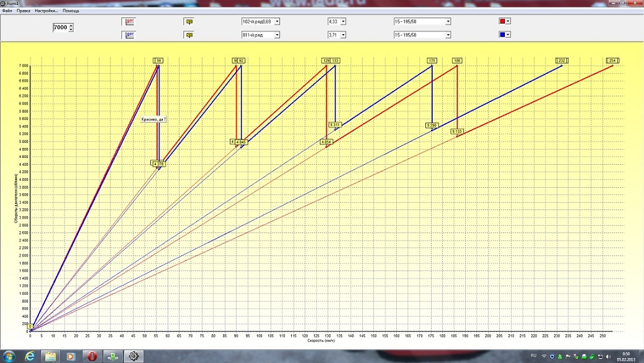Launch Internet Explorer from taskbar
This screenshot has width=644, height=363.
(x=30, y=356)
